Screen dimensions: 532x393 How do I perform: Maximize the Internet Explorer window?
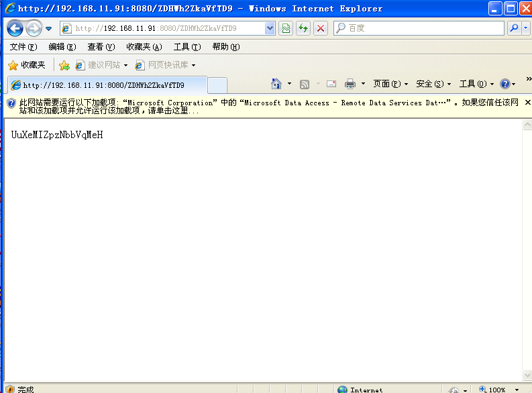[511, 9]
